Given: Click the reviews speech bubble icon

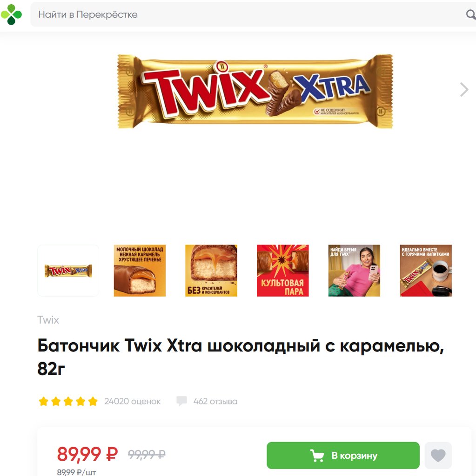Looking at the screenshot, I should click(182, 401).
